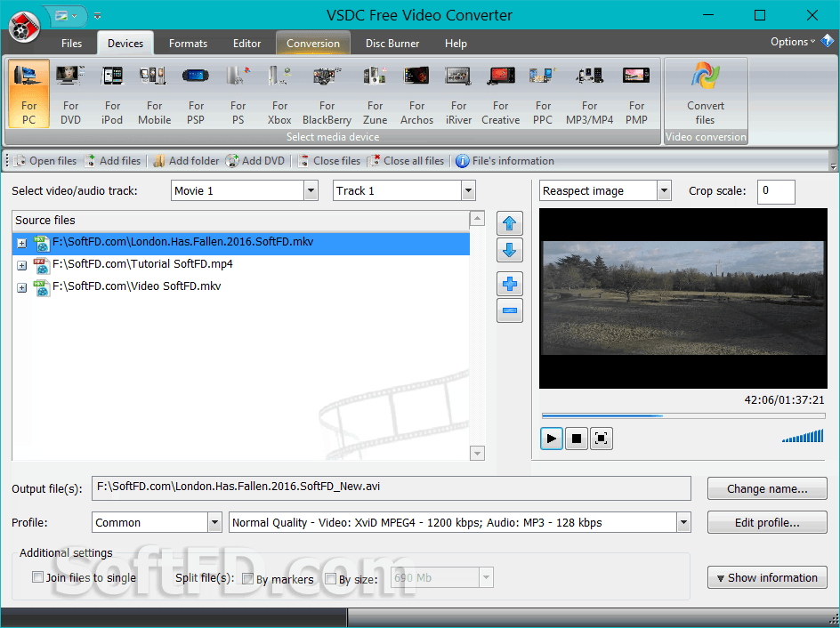840x628 pixels.
Task: Toggle fullscreen preview button
Action: 601,439
